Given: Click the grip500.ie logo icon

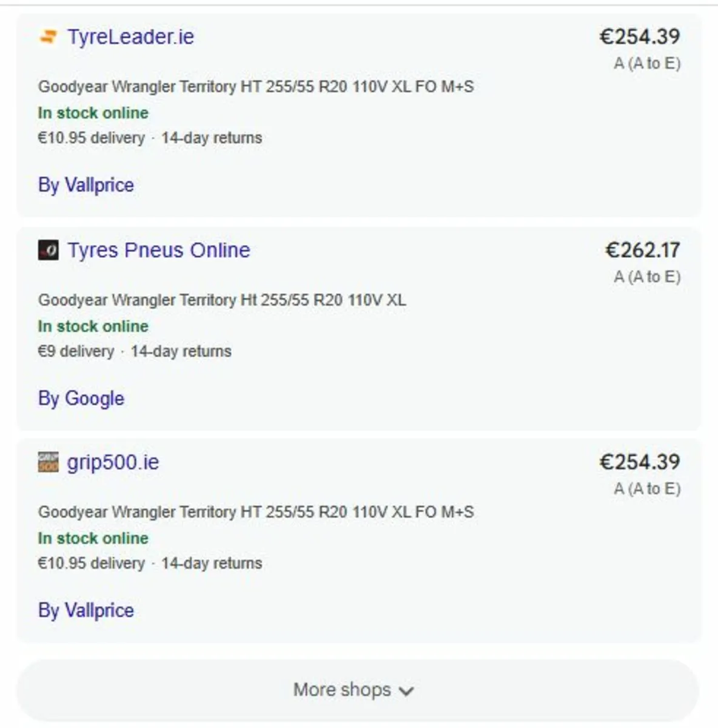Looking at the screenshot, I should point(49,462).
